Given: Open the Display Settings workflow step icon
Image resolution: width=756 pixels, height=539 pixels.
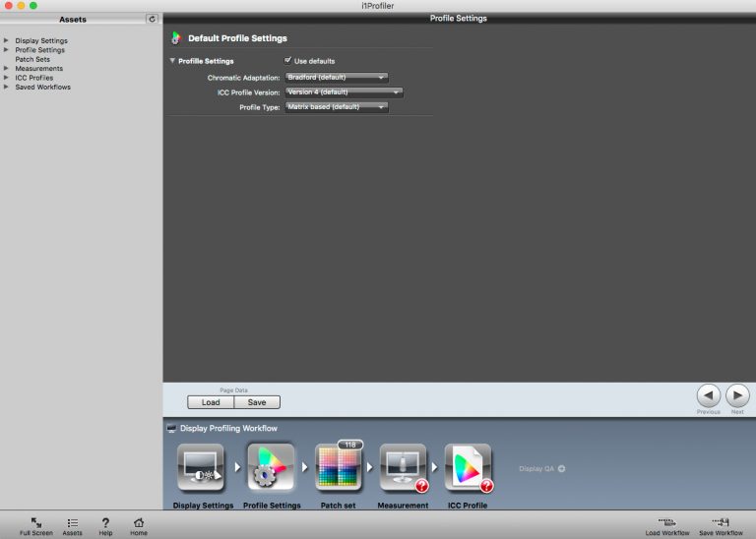Looking at the screenshot, I should click(201, 467).
